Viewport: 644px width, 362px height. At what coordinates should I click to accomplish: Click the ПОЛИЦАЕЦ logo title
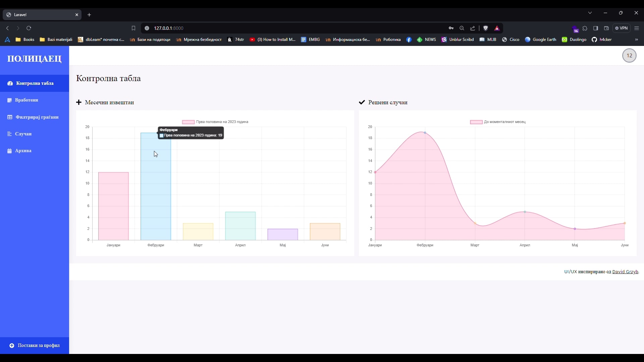[35, 59]
